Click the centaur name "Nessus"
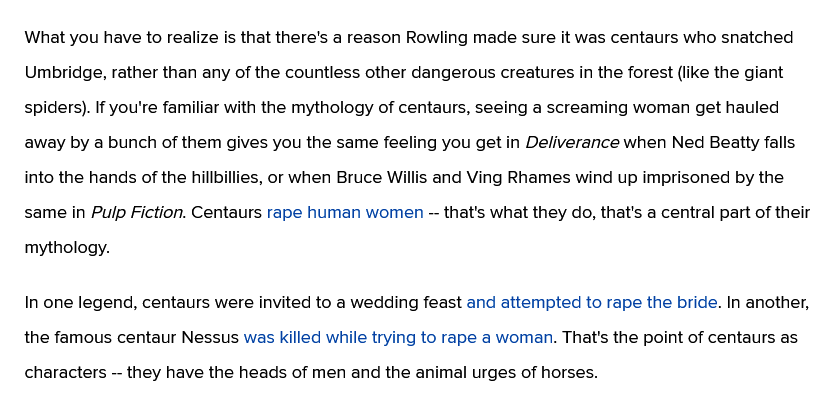This screenshot has height=420, width=840. point(210,338)
